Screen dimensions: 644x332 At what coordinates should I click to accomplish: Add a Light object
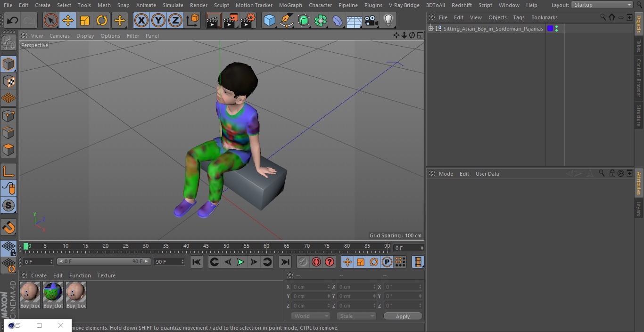(x=388, y=20)
